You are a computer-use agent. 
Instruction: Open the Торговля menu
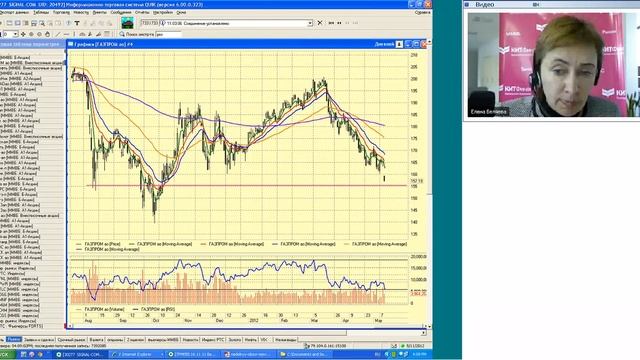[x=61, y=13]
